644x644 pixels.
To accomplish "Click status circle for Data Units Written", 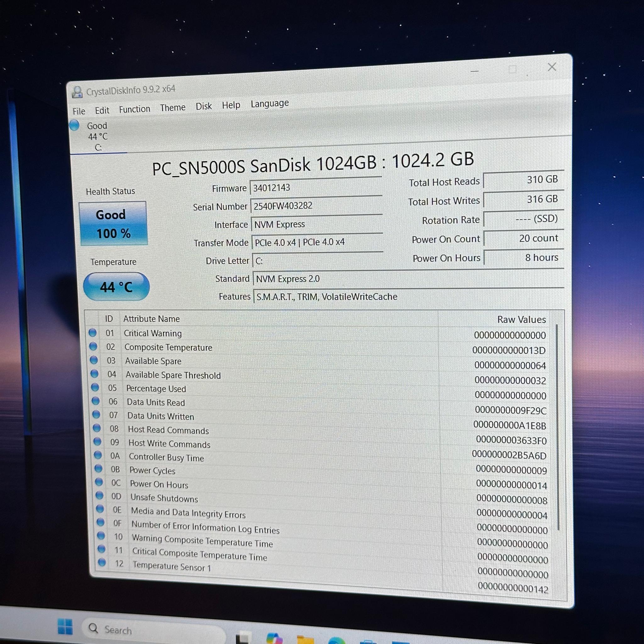I will (96, 414).
